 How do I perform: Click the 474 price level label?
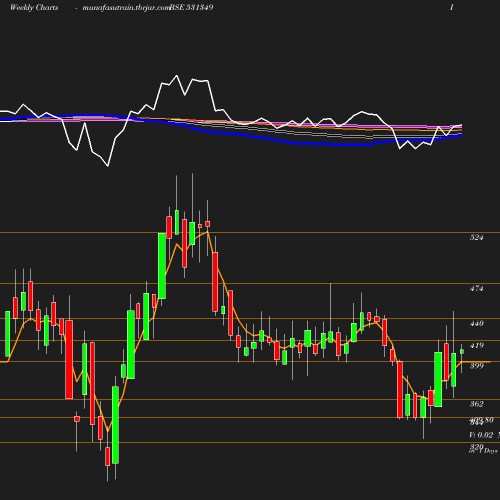pos(476,288)
